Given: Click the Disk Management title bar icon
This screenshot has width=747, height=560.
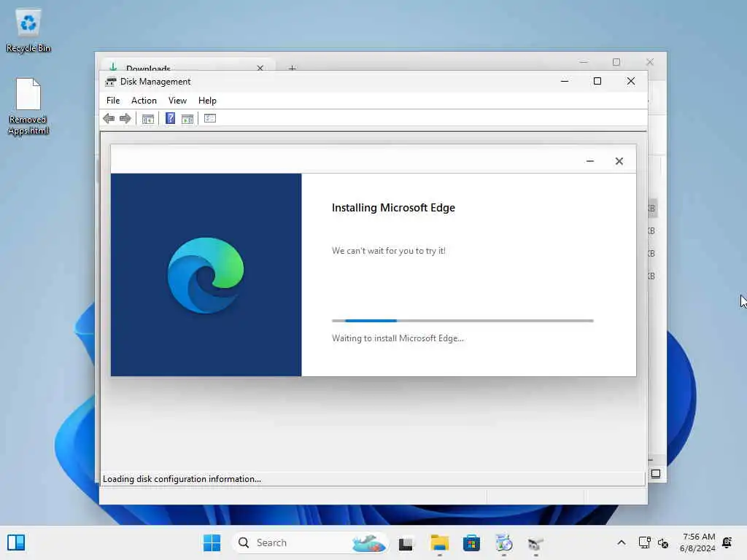Looking at the screenshot, I should pyautogui.click(x=111, y=82).
